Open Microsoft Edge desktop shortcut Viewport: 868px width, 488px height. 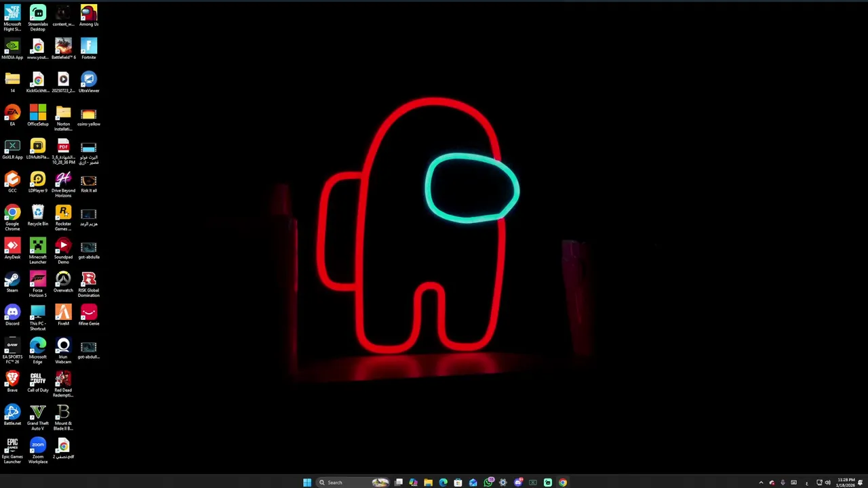(x=38, y=350)
